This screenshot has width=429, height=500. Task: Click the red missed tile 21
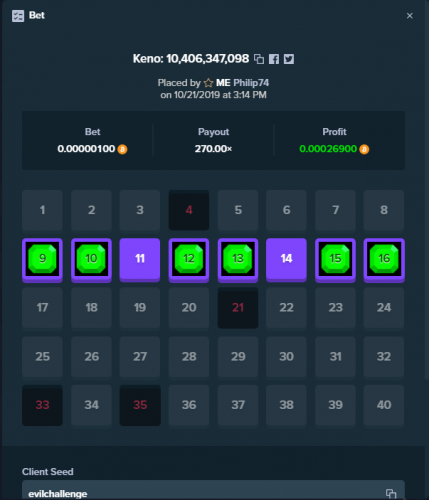coord(238,307)
